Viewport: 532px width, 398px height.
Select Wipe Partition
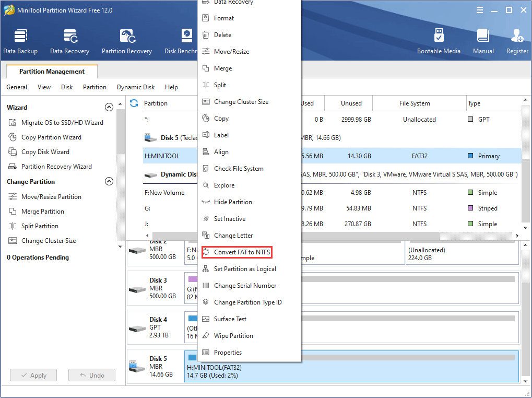tap(250, 335)
